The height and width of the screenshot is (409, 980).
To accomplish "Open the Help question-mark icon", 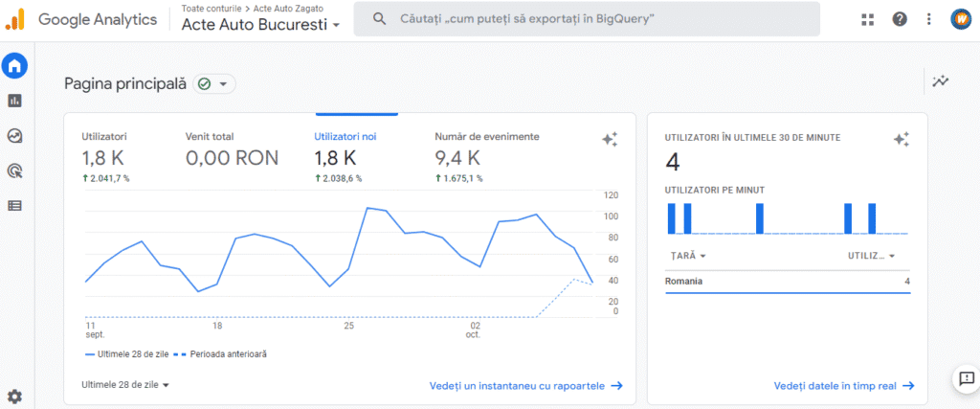I will 900,19.
